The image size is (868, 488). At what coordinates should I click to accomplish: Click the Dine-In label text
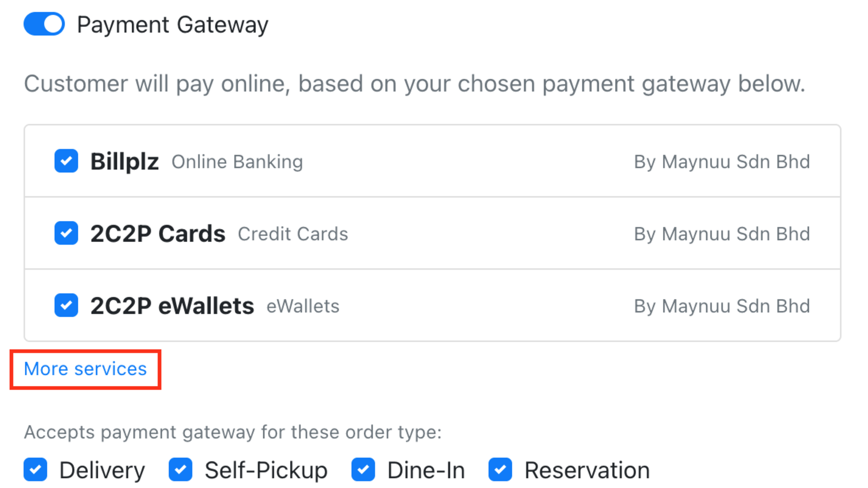point(426,470)
